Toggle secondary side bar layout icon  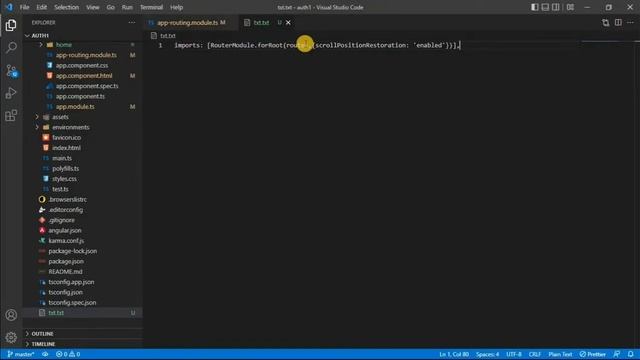click(556, 7)
